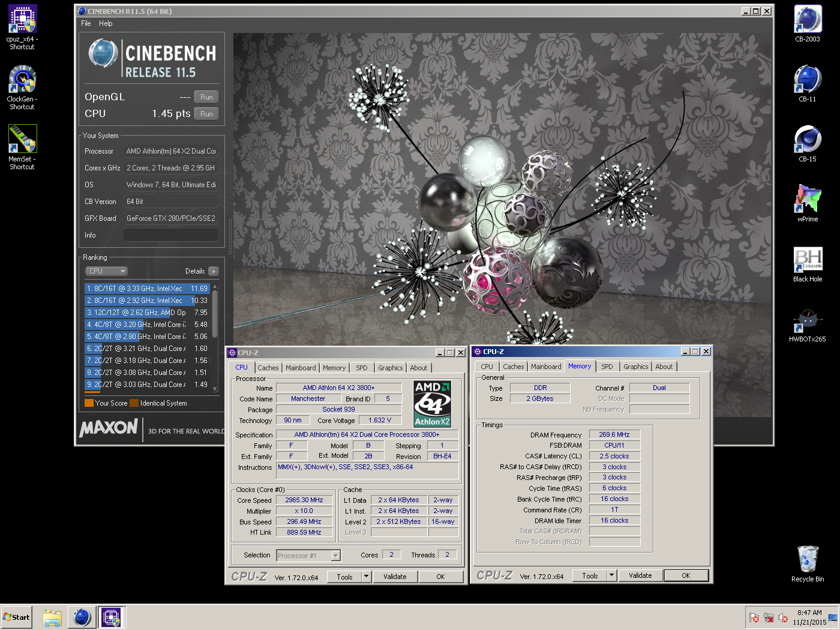
Task: Click the CAS# Latency 2.5 clocks value
Action: 614,456
